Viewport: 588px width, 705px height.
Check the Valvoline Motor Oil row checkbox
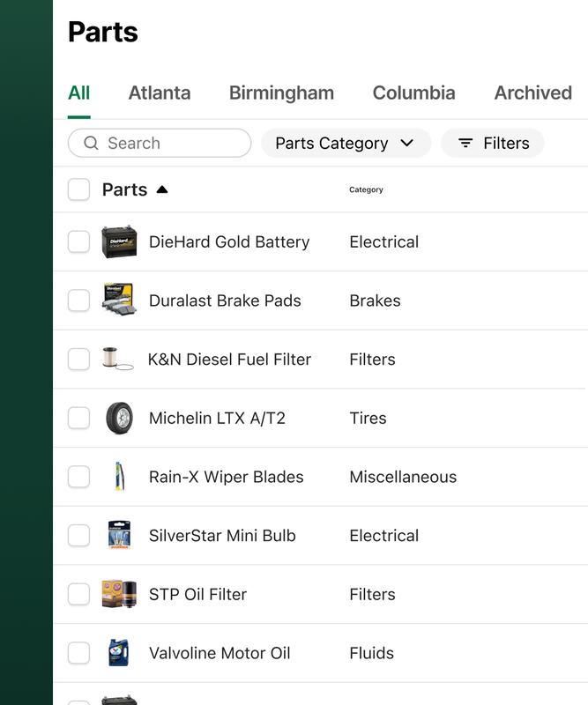pyautogui.click(x=78, y=652)
